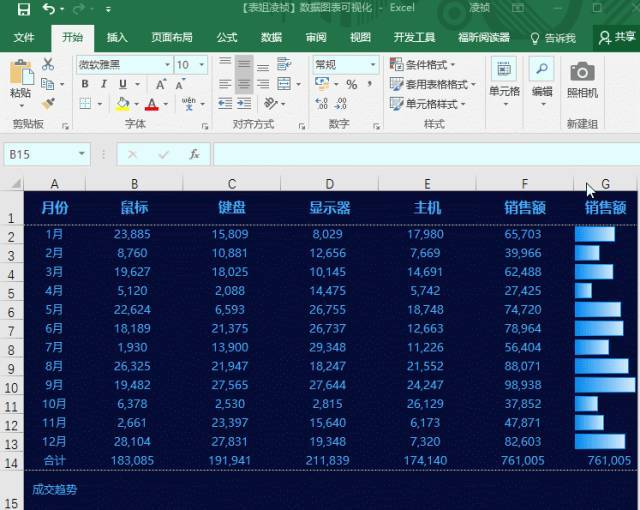Click the fx insert function button
640x510 pixels.
(x=194, y=154)
